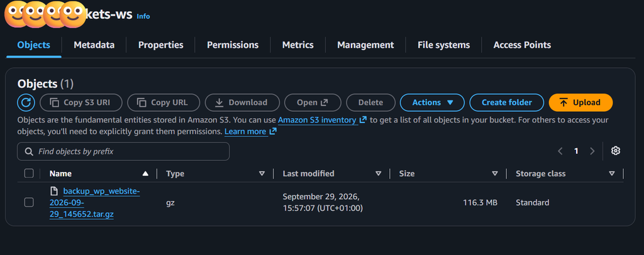Click the Copy URL button

(x=164, y=102)
